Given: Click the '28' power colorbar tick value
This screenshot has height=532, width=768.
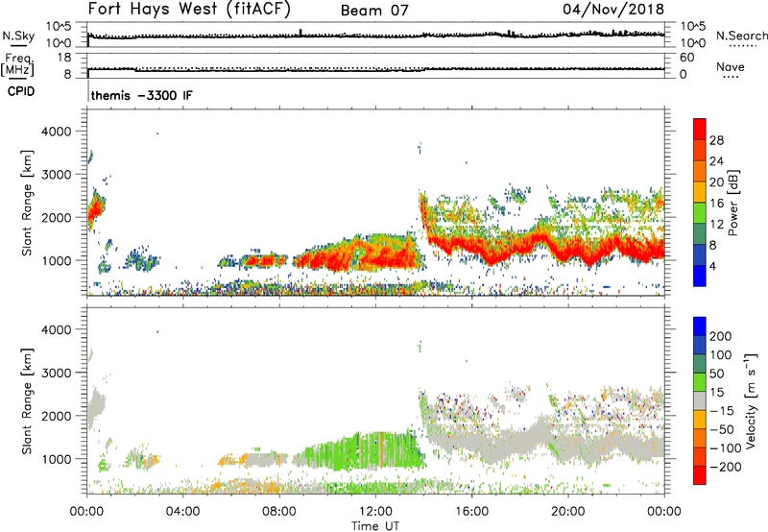Looking at the screenshot, I should (x=716, y=140).
